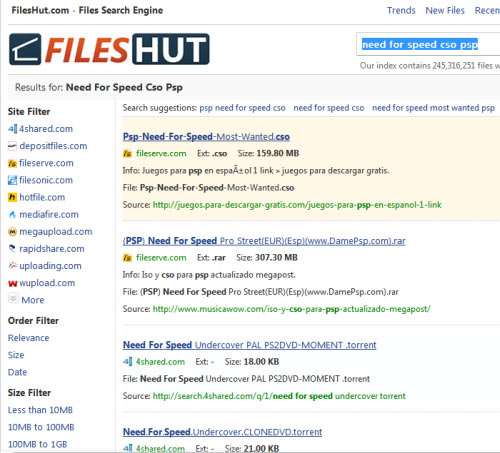Click fileserve.com host on Most-Wanted.cso result
Image resolution: width=500 pixels, height=453 pixels.
161,154
